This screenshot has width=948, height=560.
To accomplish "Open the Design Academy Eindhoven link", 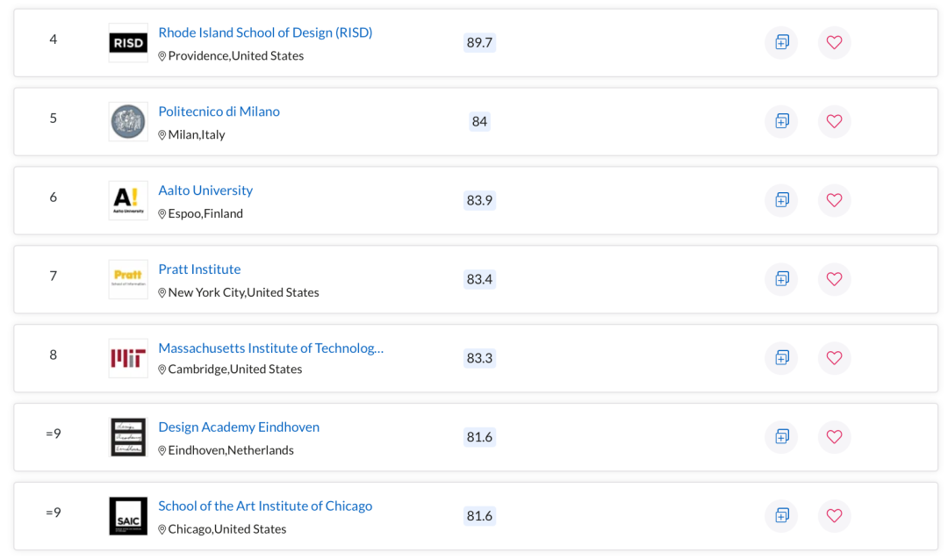I will 239,427.
